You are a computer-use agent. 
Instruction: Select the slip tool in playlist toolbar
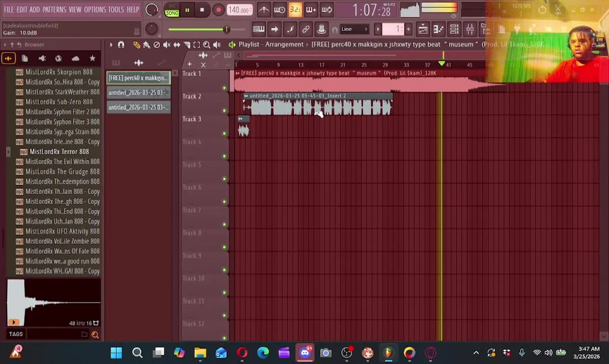pos(177,45)
